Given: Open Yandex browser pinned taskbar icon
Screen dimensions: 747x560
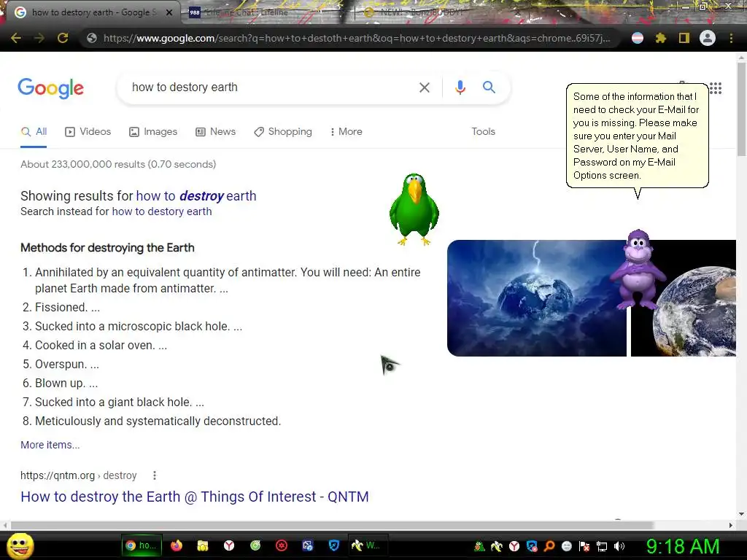Looking at the screenshot, I should click(229, 545).
